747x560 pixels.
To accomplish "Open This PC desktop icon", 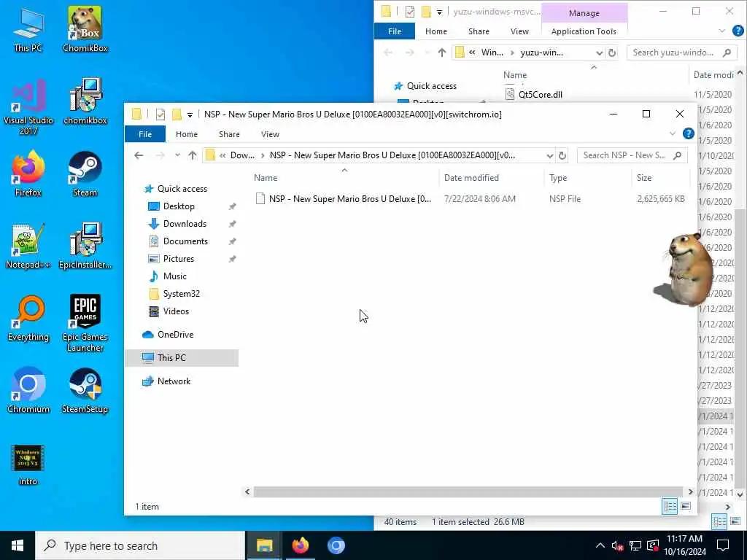I will click(x=28, y=30).
